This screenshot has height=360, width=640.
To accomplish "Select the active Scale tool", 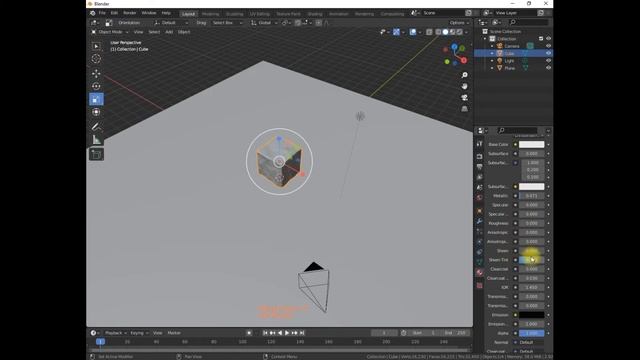I will coord(96,99).
